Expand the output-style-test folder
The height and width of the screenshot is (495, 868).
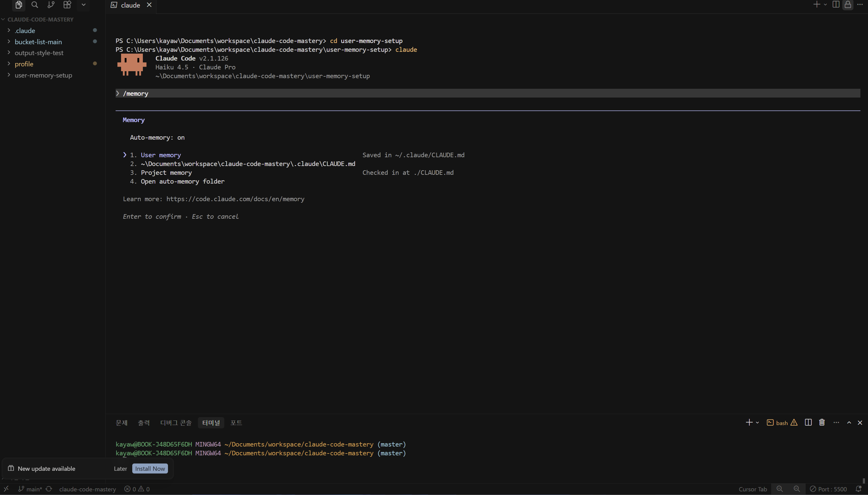point(9,53)
